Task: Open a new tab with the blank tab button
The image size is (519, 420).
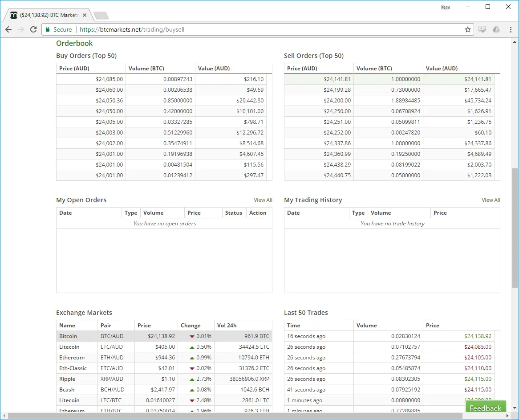Action: coord(101,15)
